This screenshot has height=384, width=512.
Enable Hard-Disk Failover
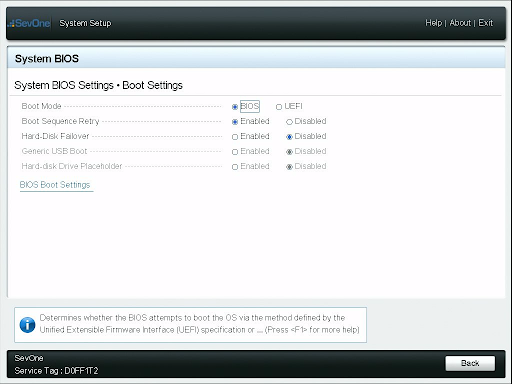pyautogui.click(x=235, y=137)
